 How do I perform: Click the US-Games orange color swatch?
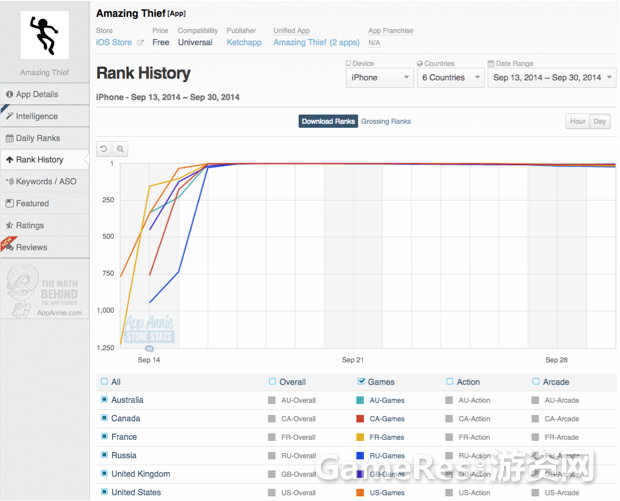click(360, 493)
